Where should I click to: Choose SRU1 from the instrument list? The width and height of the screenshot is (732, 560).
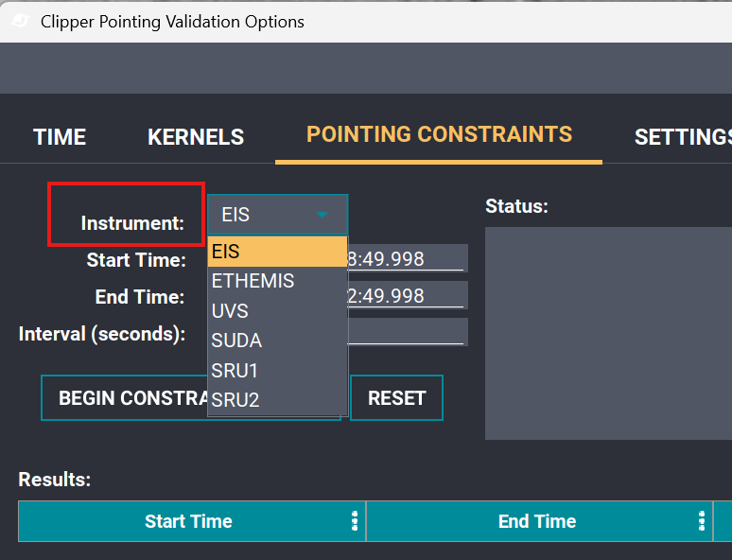[x=277, y=371]
